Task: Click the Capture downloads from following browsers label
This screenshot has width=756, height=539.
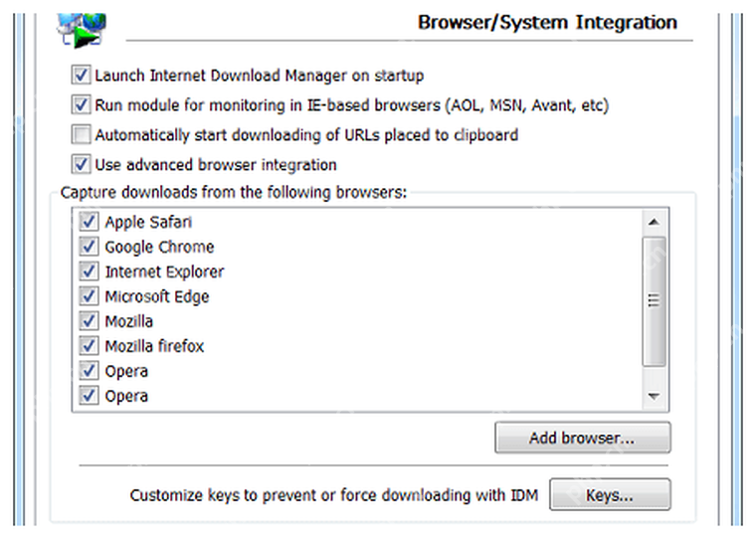Action: (x=234, y=192)
